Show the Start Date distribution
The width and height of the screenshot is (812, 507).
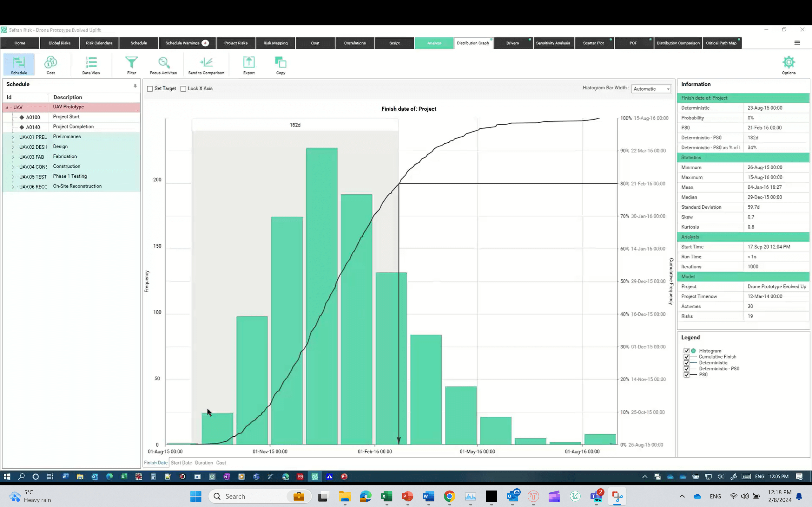point(181,463)
